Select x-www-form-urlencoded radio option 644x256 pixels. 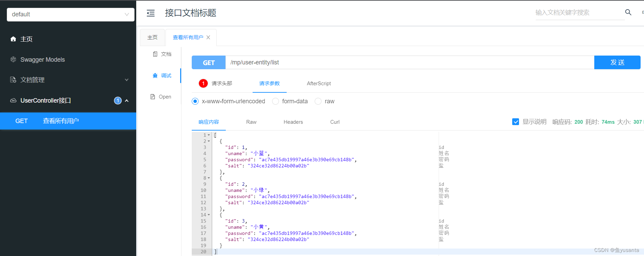tap(195, 101)
